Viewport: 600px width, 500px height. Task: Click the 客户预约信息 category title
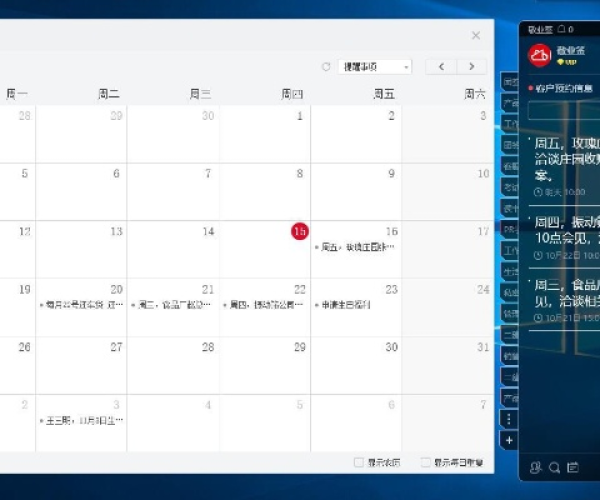tap(564, 89)
